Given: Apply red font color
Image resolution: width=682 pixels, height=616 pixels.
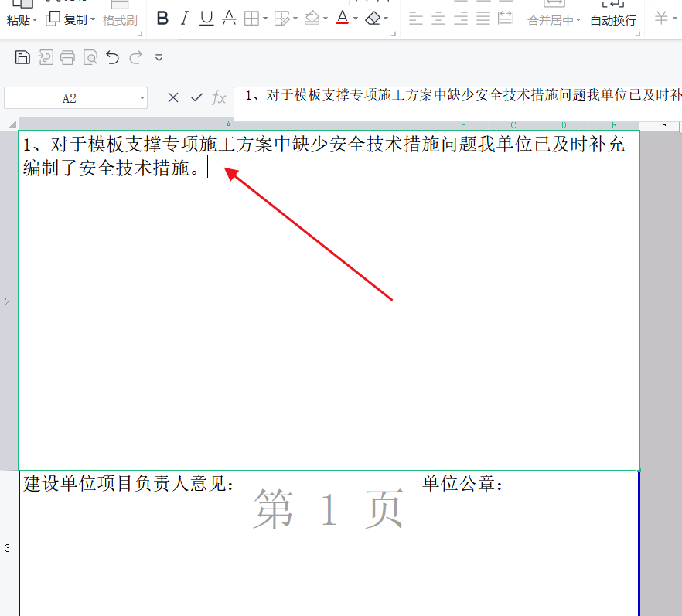Looking at the screenshot, I should click(x=343, y=18).
